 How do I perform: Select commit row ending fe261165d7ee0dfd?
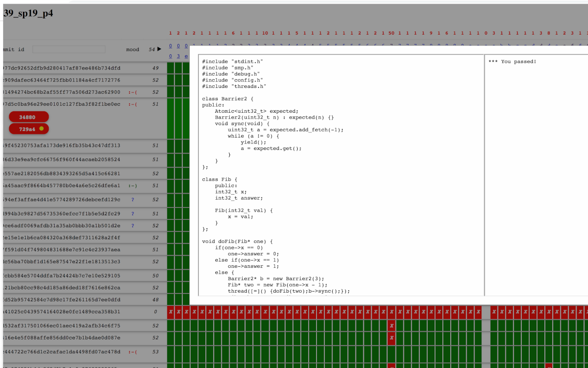click(x=85, y=300)
